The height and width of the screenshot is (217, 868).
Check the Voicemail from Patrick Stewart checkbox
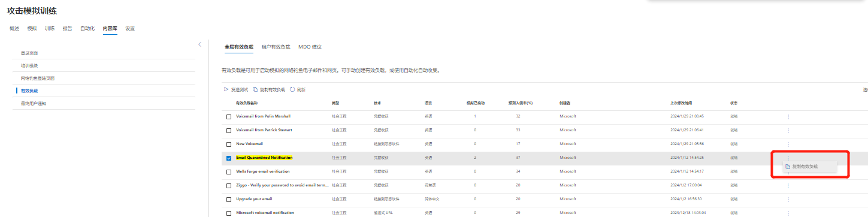click(229, 131)
